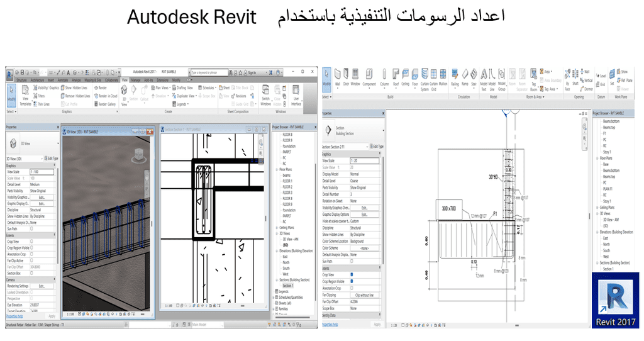Select Mullion tool in Build panel
The height and width of the screenshot is (341, 644).
pyautogui.click(x=443, y=77)
